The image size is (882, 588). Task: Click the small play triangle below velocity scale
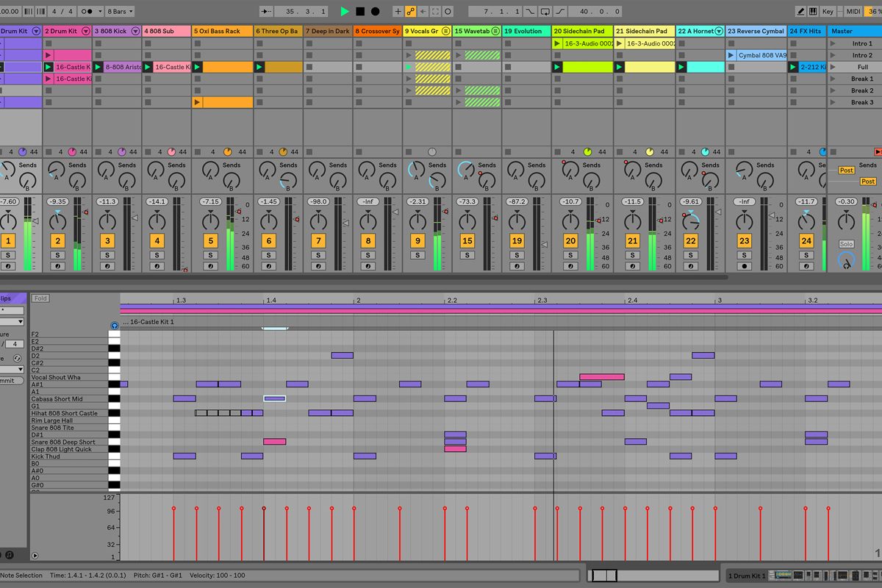tap(35, 556)
